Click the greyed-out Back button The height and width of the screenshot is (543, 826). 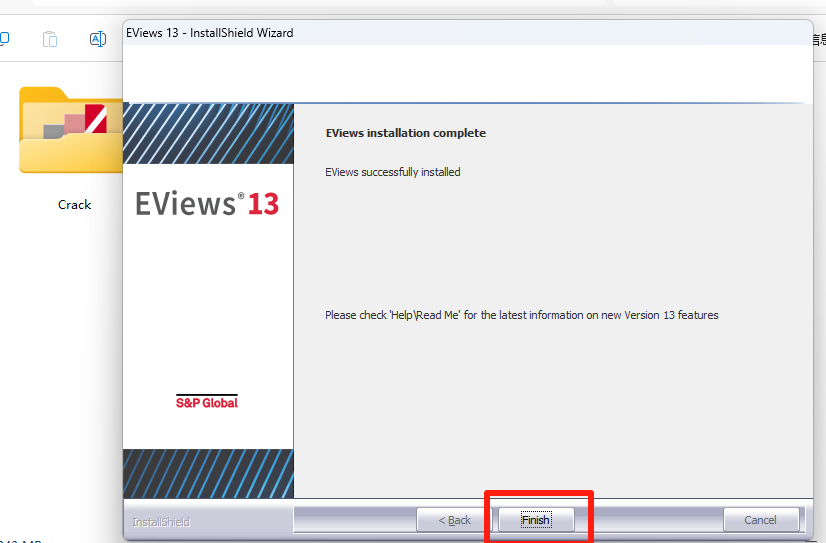pos(454,520)
